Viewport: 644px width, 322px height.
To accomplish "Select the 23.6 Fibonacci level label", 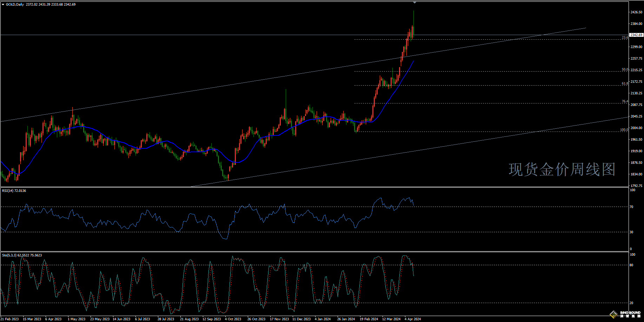I will tap(625, 38).
